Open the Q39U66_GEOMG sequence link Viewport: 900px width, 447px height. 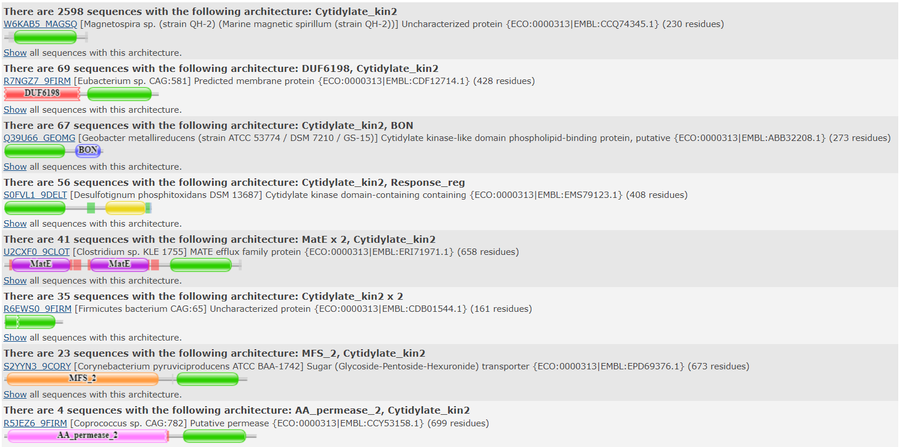[x=39, y=137]
